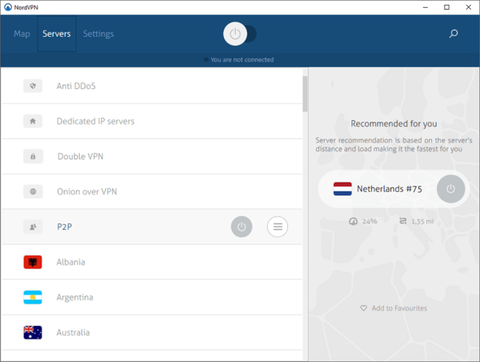The height and width of the screenshot is (362, 480).
Task: Click the Anti DDoS shield icon
Action: [x=33, y=86]
